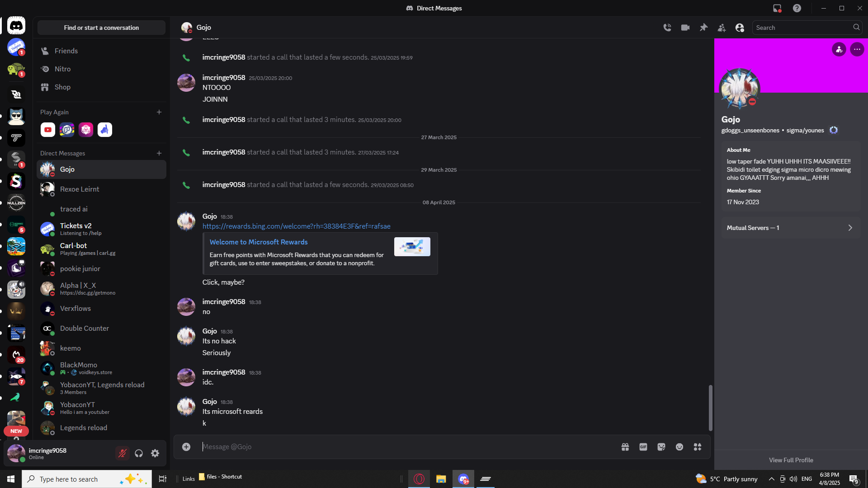This screenshot has height=488, width=868.
Task: Open the Friends tab
Action: click(x=66, y=51)
